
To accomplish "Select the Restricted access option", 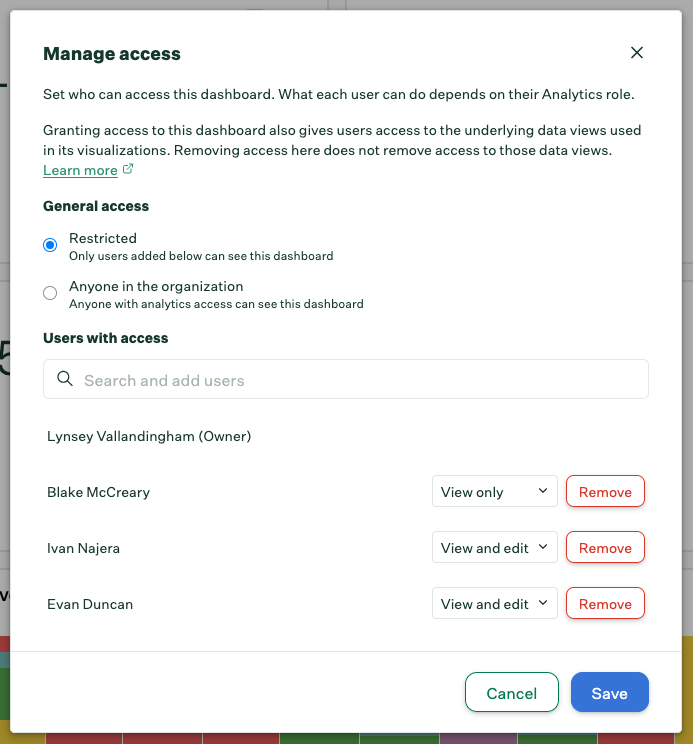I will [50, 245].
